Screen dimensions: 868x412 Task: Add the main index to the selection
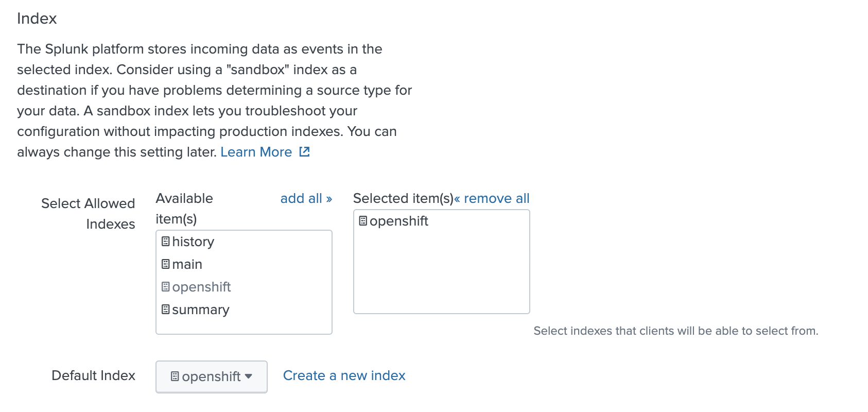coord(187,264)
